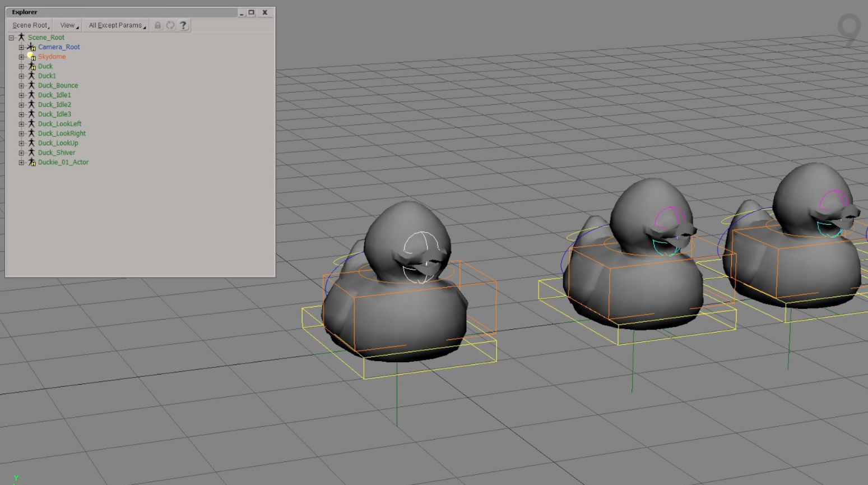
Task: Expand the Camera_Root node
Action: click(21, 47)
